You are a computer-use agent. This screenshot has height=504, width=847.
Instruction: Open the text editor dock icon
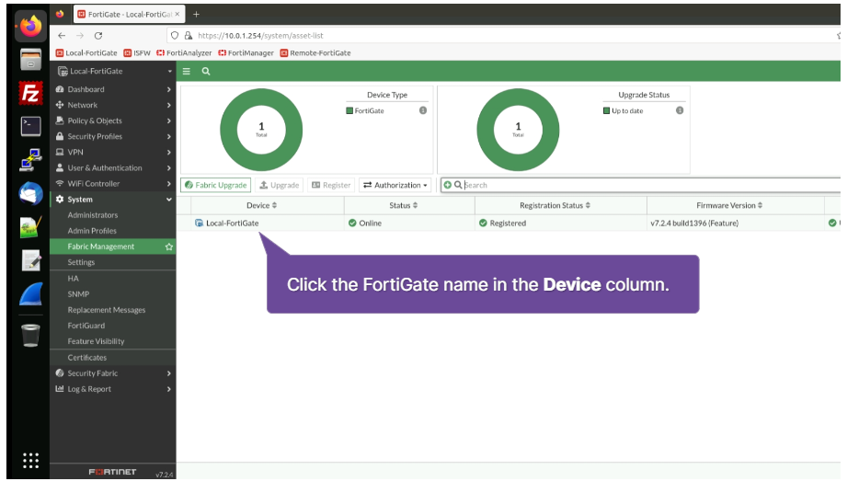[x=30, y=260]
